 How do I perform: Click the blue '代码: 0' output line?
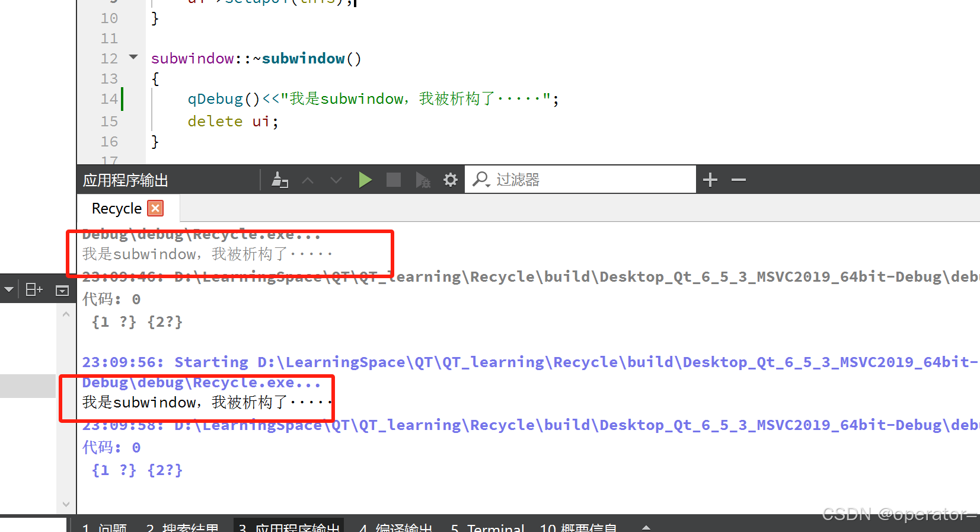111,448
